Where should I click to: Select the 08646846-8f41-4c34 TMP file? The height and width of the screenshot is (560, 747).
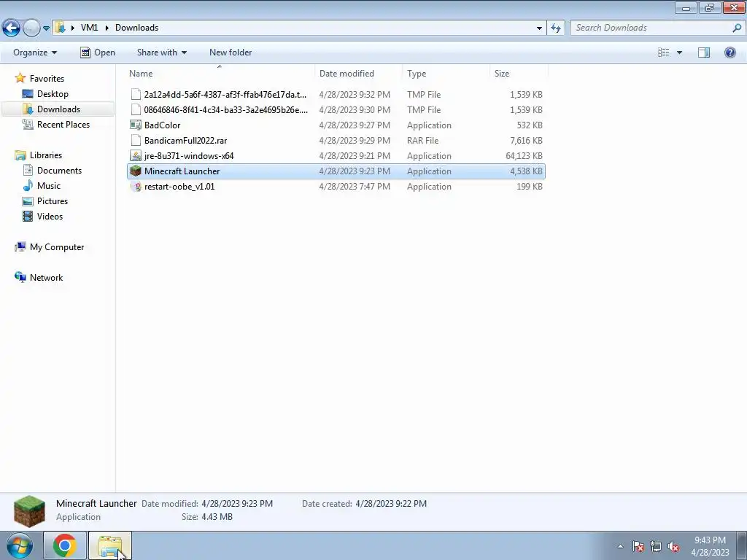pyautogui.click(x=226, y=110)
